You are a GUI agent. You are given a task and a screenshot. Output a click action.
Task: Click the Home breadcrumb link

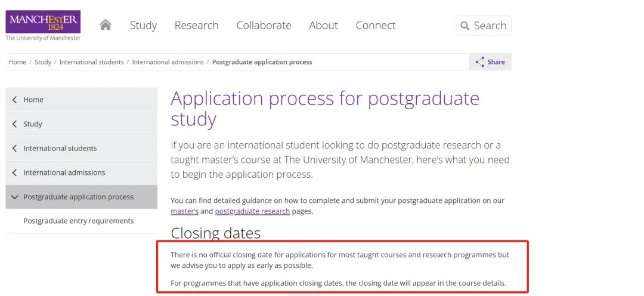click(x=17, y=62)
